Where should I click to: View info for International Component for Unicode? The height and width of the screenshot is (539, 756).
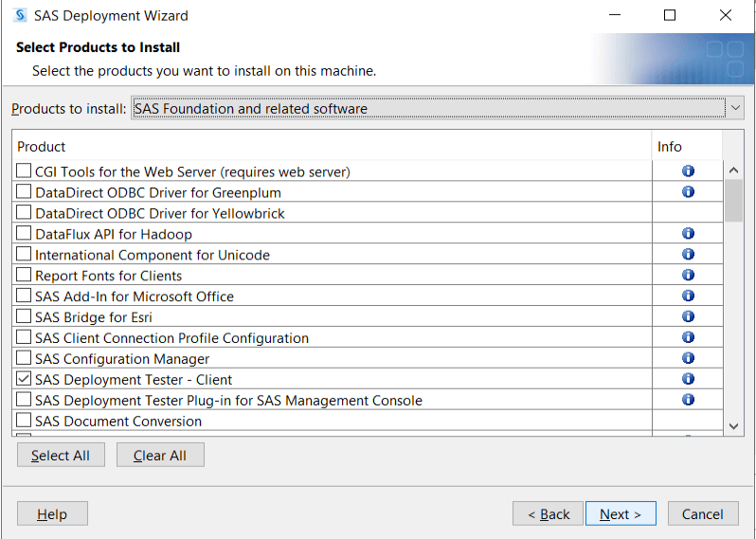tap(688, 254)
